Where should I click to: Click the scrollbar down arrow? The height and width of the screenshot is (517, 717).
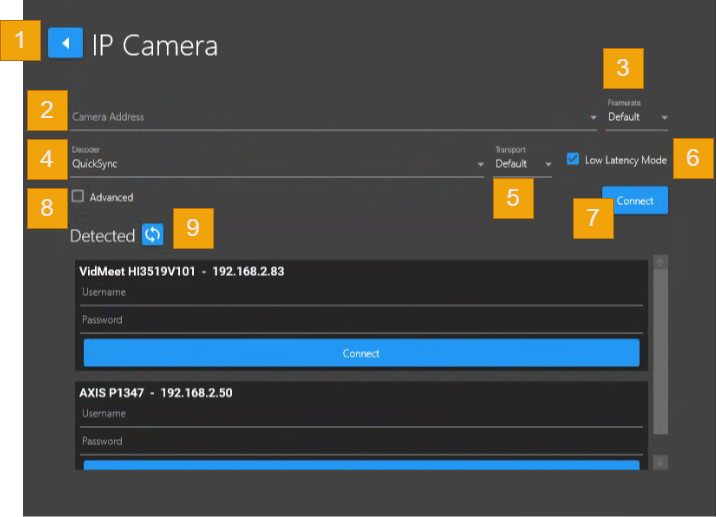660,462
